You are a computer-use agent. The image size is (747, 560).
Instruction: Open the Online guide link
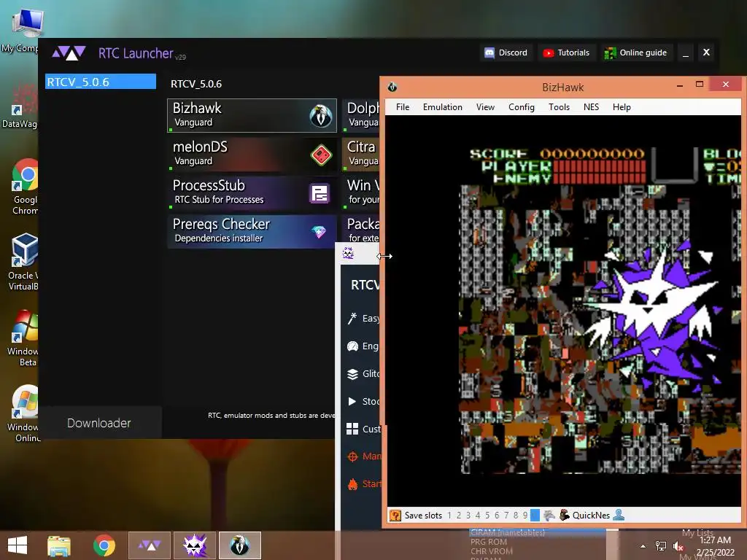(635, 52)
